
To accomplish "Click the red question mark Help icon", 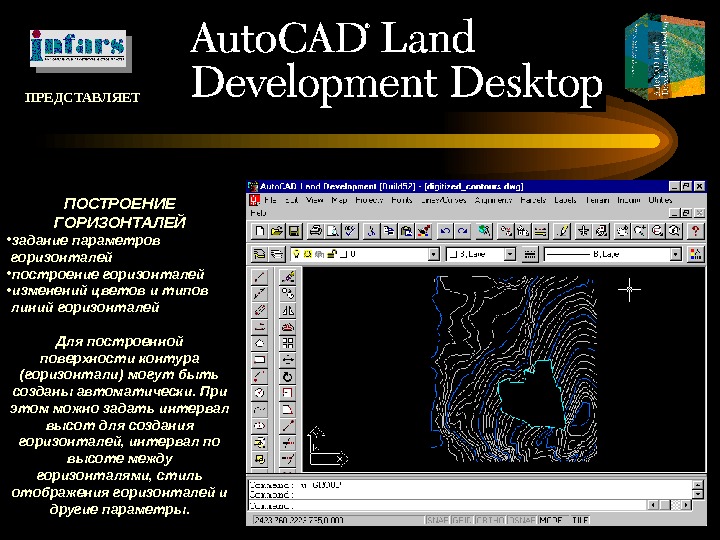I will pos(695,231).
